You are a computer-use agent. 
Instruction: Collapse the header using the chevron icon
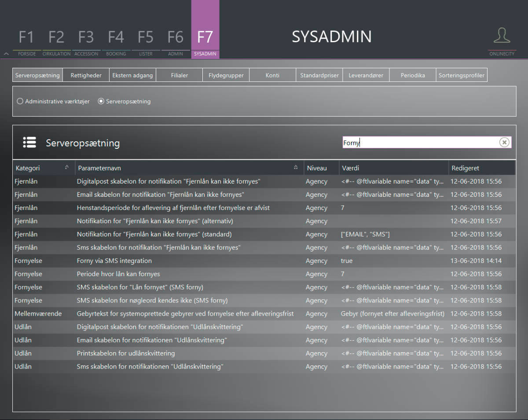click(6, 53)
